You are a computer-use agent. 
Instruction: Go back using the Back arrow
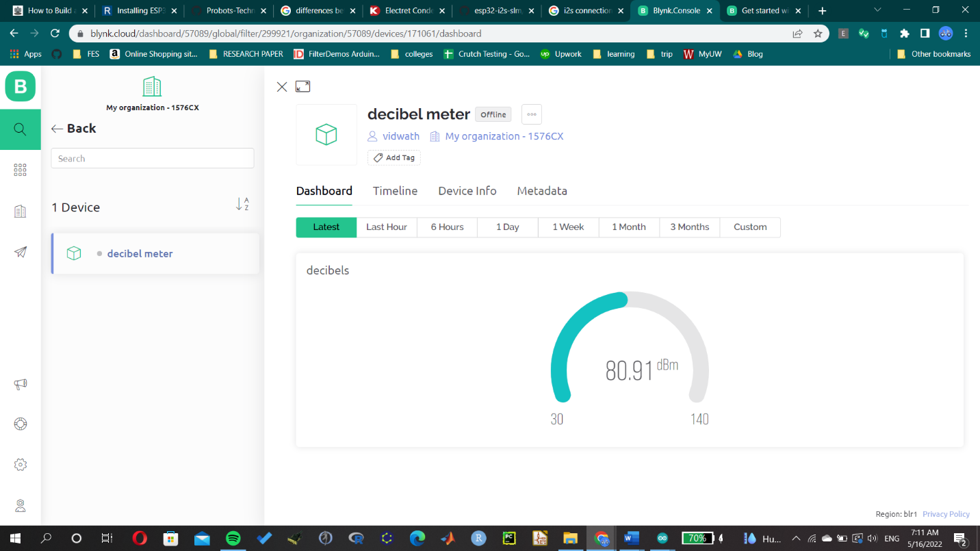coord(74,129)
